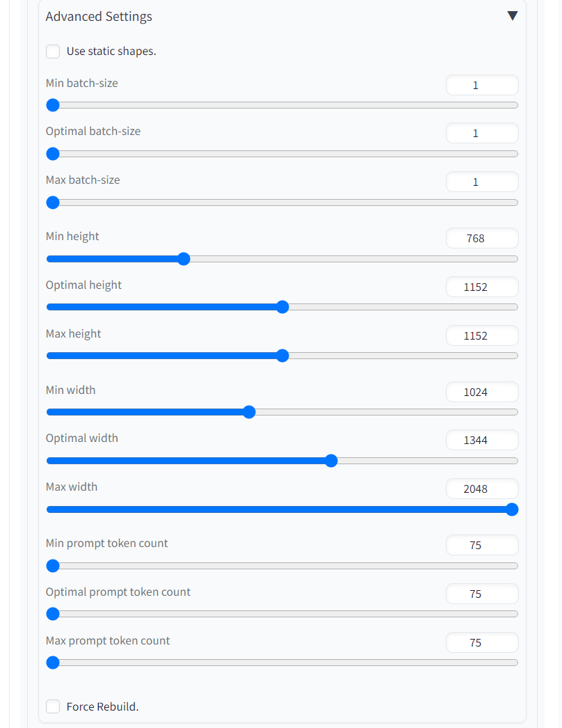Click the Max batch-size slider handle

coord(53,203)
